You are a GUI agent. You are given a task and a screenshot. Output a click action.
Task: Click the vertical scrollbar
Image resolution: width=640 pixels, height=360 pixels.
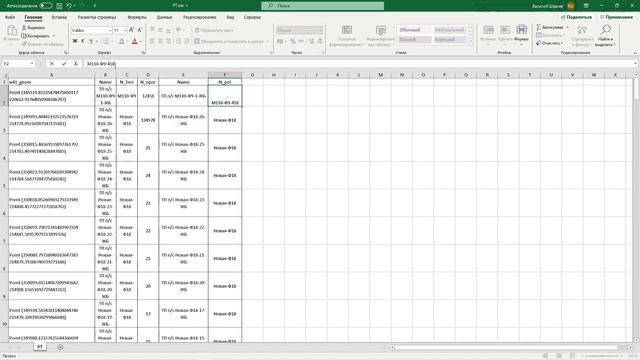pos(636,207)
